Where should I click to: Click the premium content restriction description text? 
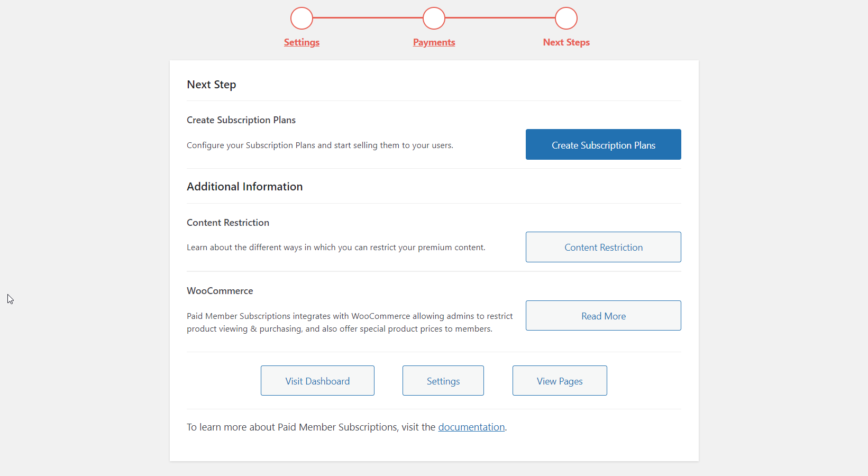tap(336, 247)
